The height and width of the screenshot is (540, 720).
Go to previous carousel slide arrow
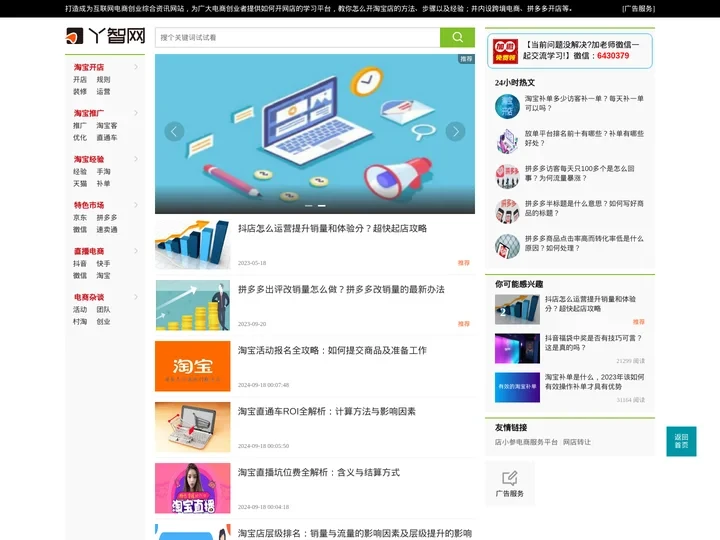(174, 132)
